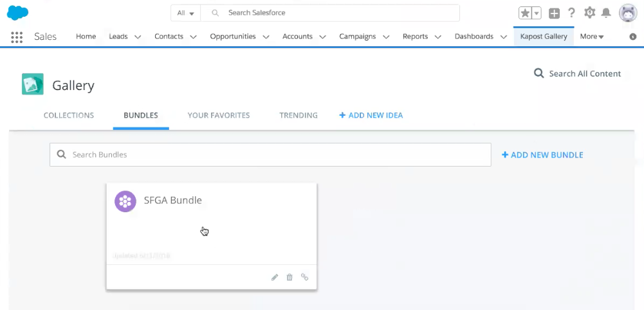Expand the Dashboards tab chevron
Viewport: 644px width, 310px height.
pos(503,37)
